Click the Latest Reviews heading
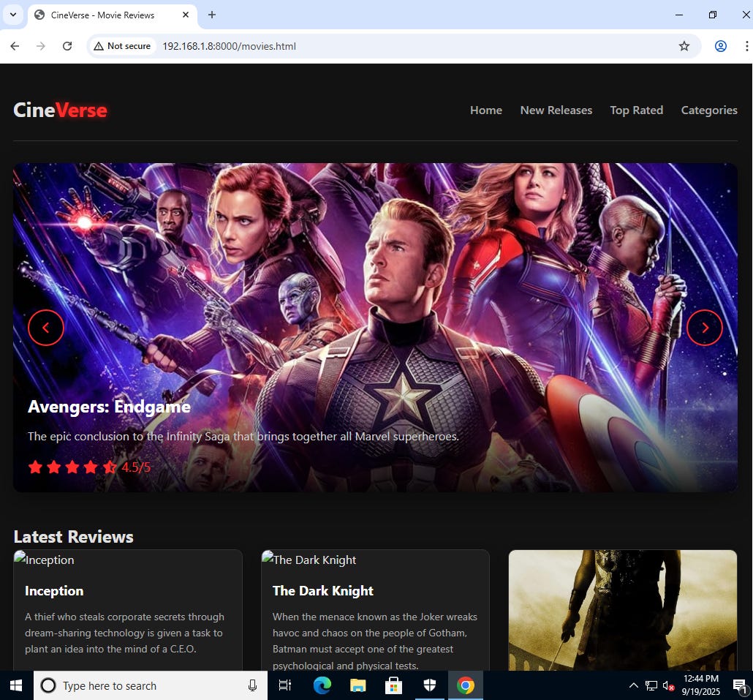This screenshot has width=753, height=700. coord(74,537)
